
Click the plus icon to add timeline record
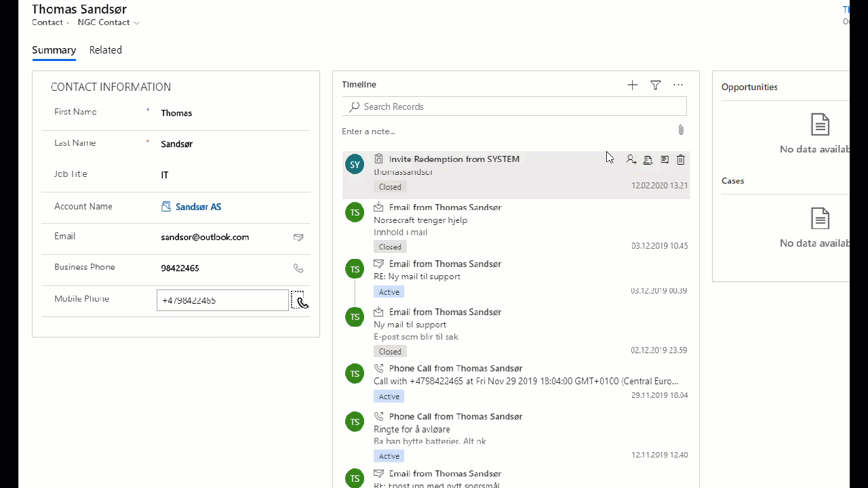tap(632, 85)
